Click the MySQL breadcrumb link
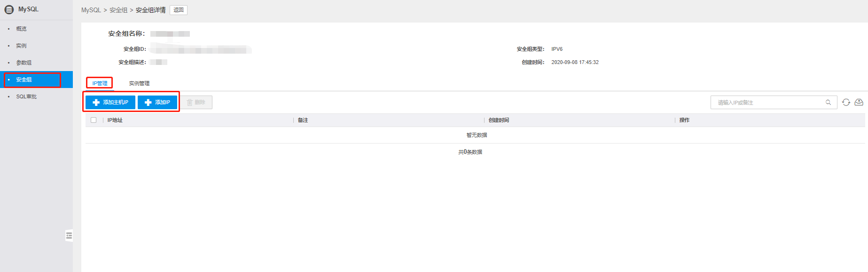This screenshot has width=868, height=272. click(91, 10)
